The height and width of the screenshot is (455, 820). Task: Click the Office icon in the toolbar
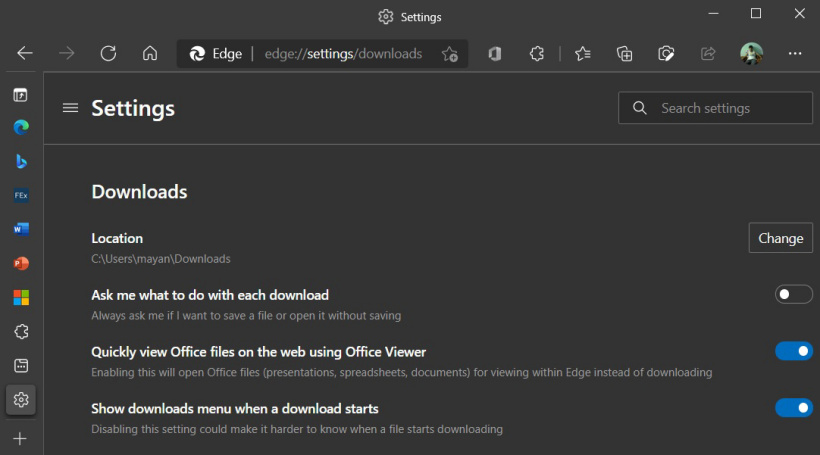point(494,54)
